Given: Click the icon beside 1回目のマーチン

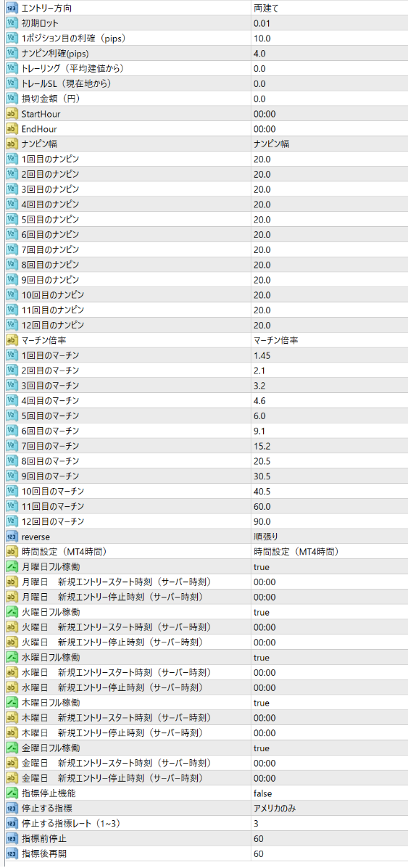Looking at the screenshot, I should pos(12,355).
